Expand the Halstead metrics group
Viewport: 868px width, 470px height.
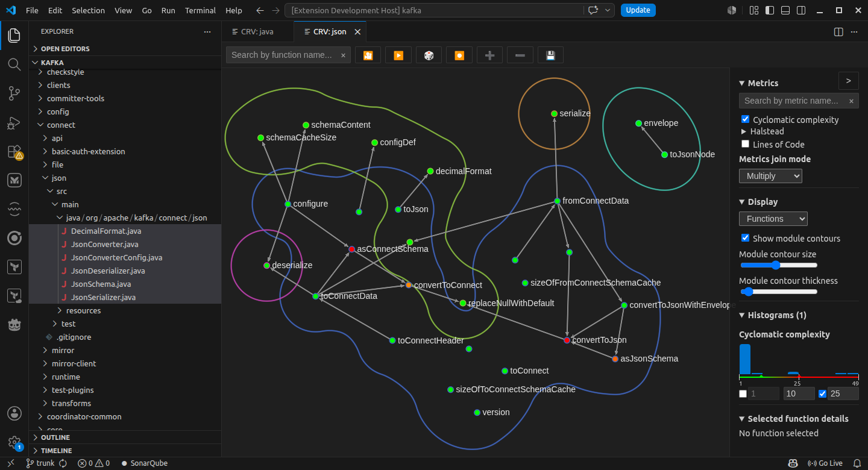pyautogui.click(x=763, y=131)
